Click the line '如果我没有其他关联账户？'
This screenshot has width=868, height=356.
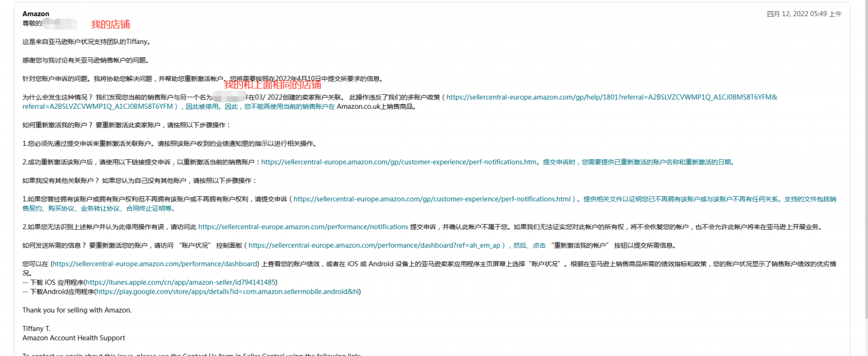click(x=139, y=181)
